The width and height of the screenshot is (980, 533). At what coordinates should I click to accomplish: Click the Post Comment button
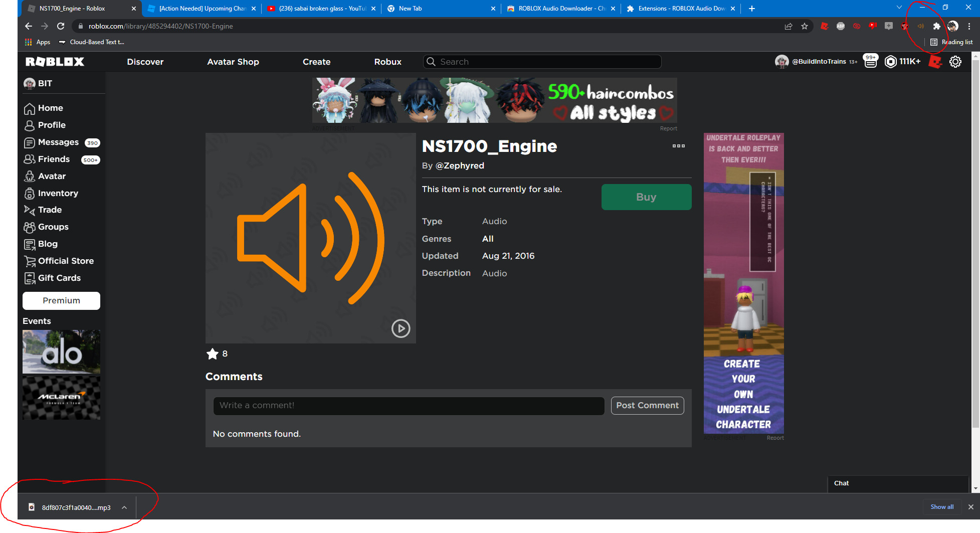tap(647, 406)
